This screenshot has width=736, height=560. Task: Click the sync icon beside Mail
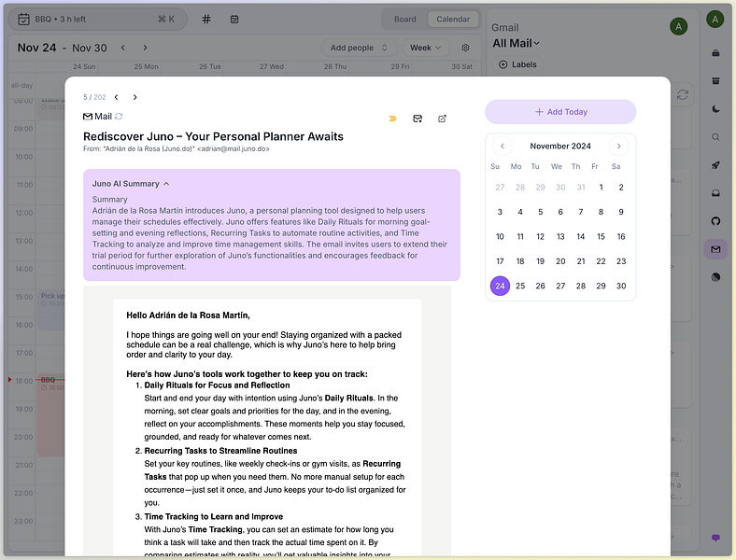point(119,117)
